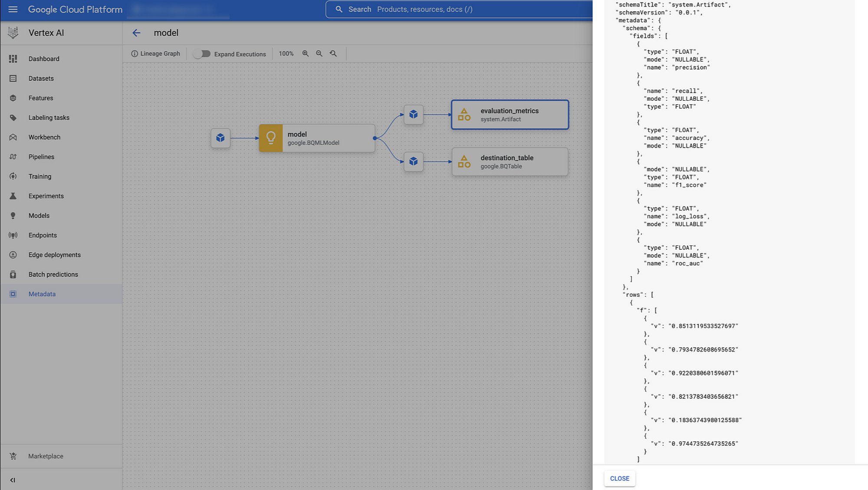
Task: Click the destination_table artifact shapes icon
Action: (464, 162)
